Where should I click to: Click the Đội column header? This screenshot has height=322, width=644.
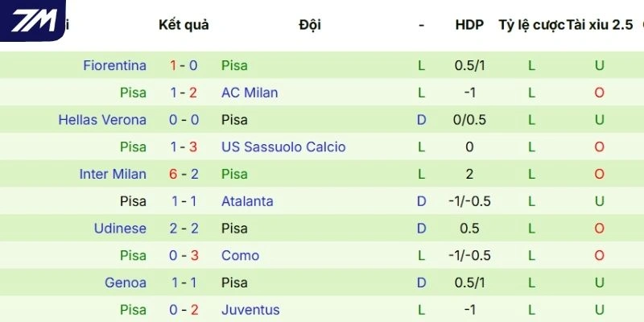coord(310,25)
